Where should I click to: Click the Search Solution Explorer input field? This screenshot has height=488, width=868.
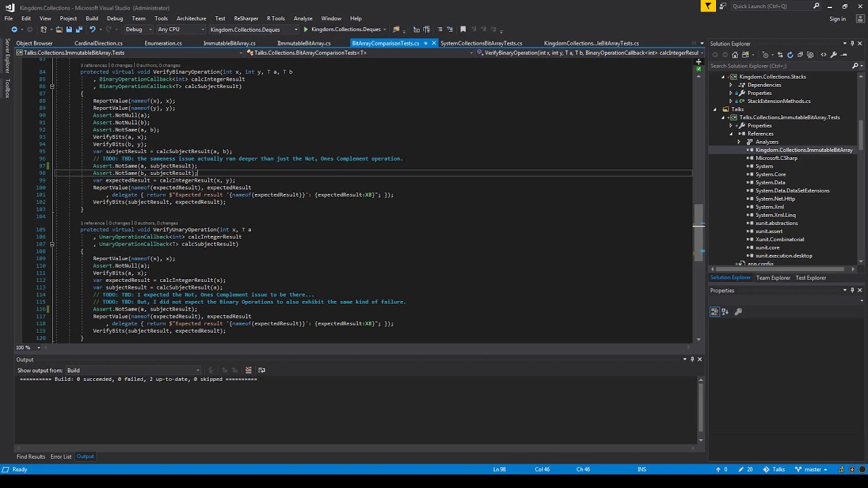(x=780, y=66)
